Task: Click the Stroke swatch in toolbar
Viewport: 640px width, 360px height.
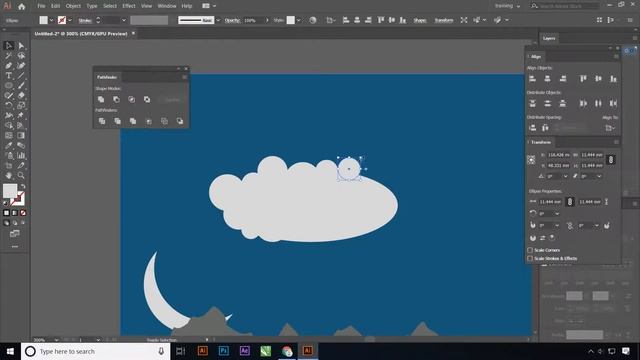Action: tap(18, 199)
